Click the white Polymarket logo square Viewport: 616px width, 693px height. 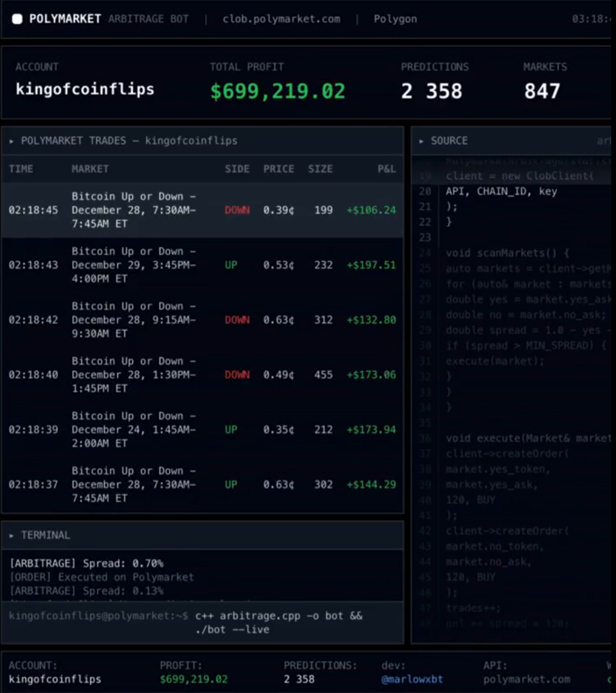point(17,19)
